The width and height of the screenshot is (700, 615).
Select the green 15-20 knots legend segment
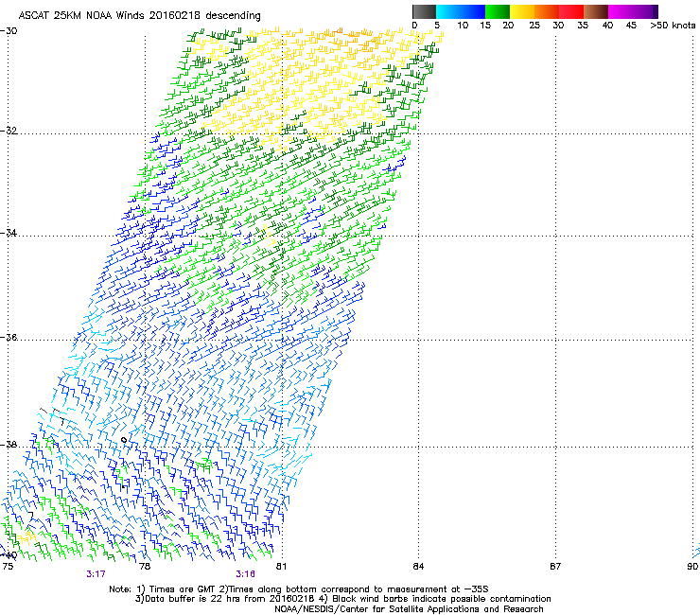(498, 11)
